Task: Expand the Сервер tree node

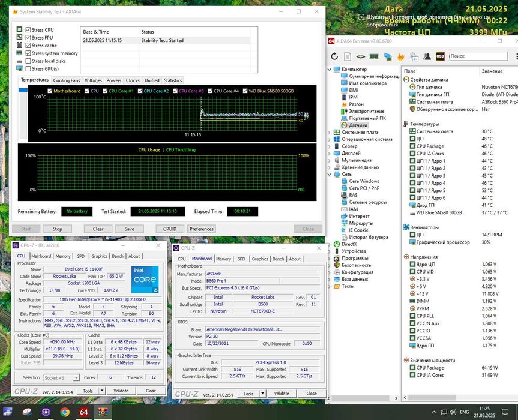Action: [329, 146]
